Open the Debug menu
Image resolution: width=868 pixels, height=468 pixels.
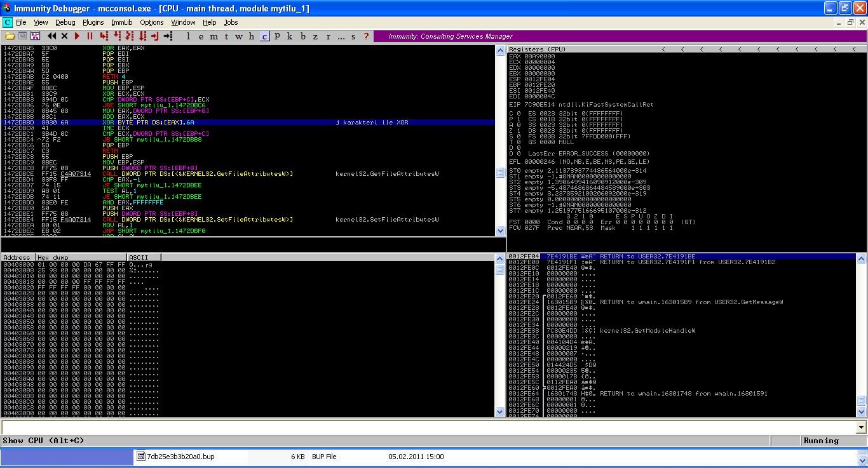(x=65, y=22)
